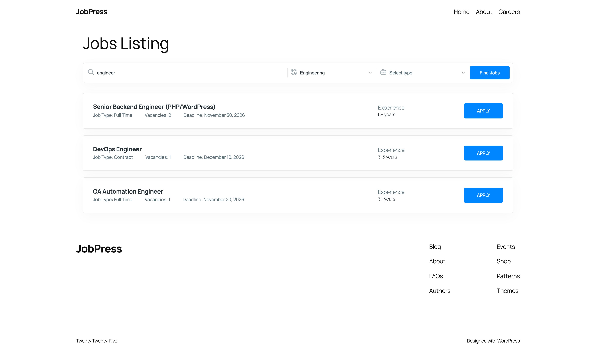Click 'Deadline: November 20, 2026' text
596x364 pixels.
(213, 200)
